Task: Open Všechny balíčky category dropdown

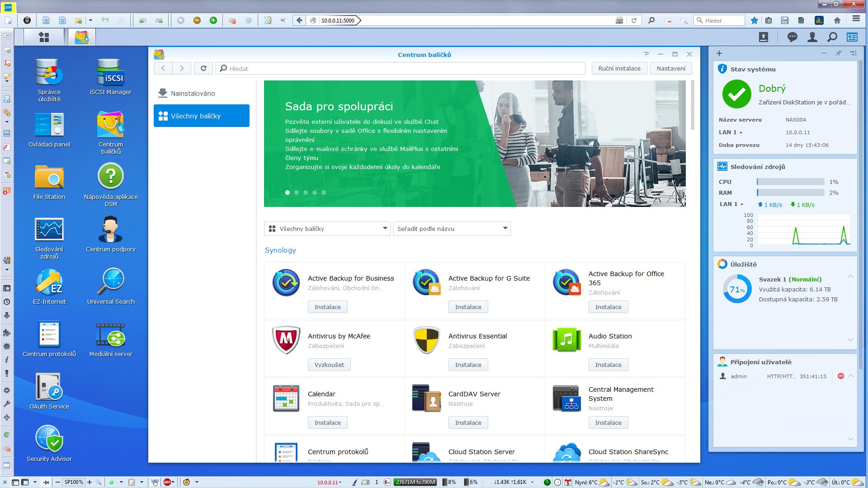Action: click(327, 229)
